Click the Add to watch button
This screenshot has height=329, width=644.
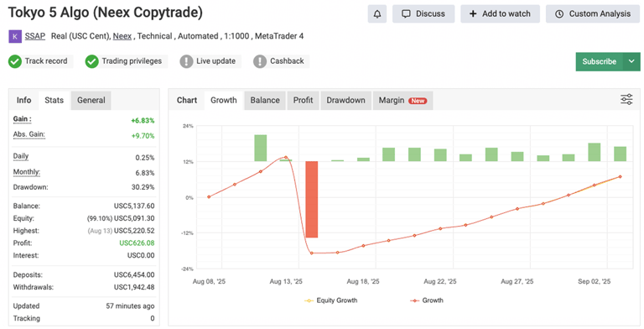pos(501,14)
